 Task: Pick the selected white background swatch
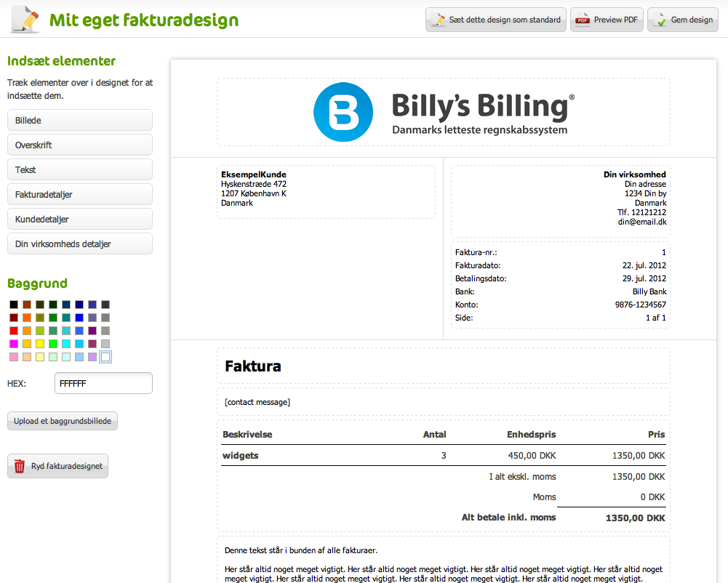click(x=105, y=356)
